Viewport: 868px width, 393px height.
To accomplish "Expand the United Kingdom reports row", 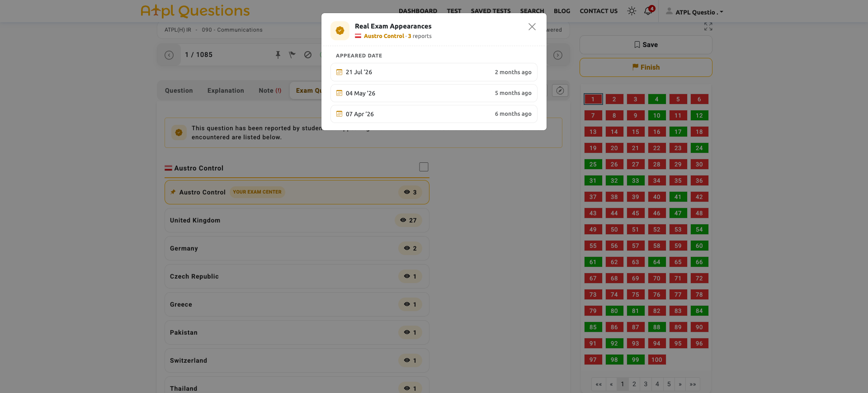I will [297, 220].
